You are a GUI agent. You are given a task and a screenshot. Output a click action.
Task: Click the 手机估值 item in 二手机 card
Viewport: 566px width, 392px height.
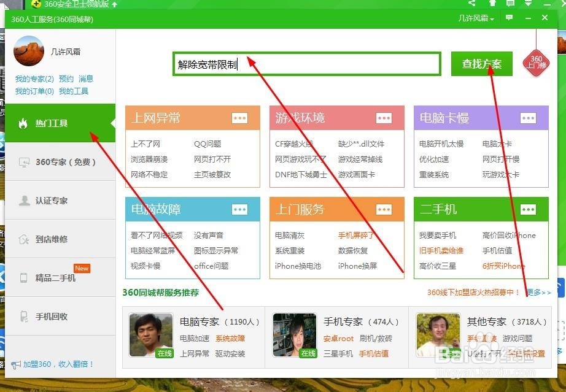point(497,250)
